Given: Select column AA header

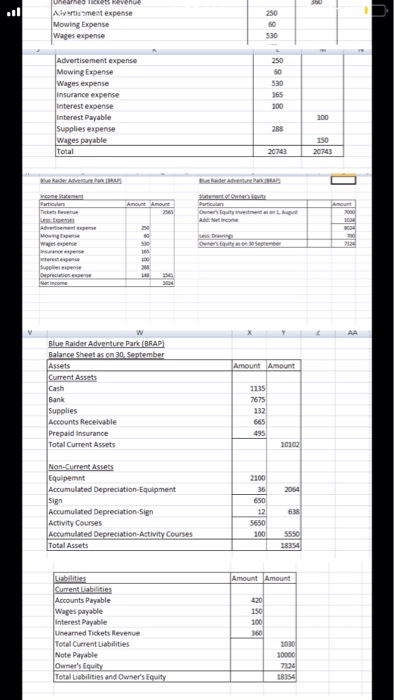Looking at the screenshot, I should pos(352,333).
